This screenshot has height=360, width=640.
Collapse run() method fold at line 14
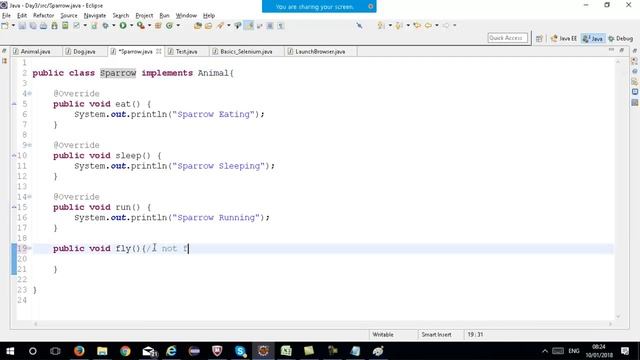(x=30, y=197)
